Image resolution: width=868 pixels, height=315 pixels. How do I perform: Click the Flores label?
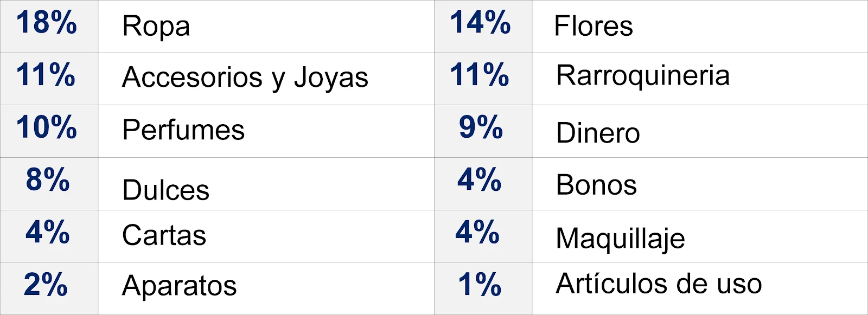(x=593, y=26)
